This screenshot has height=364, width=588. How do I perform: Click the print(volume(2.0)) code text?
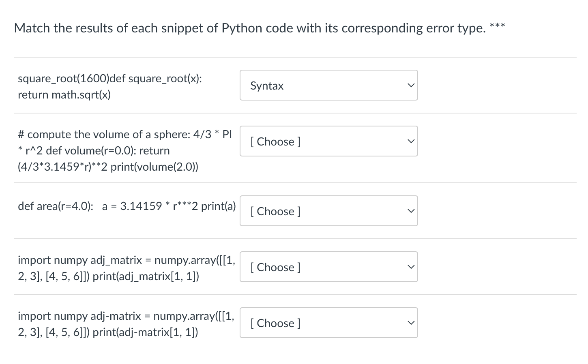click(x=155, y=167)
